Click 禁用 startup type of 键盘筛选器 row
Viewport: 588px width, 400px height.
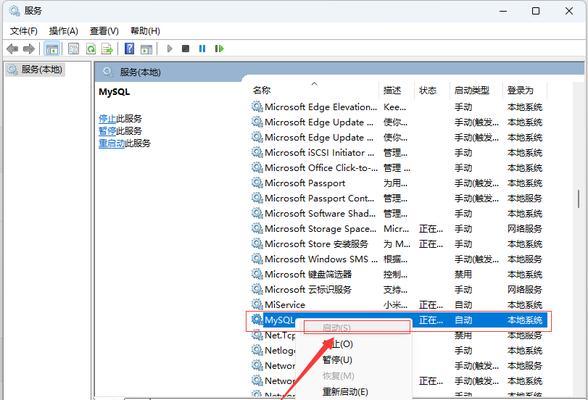[x=463, y=274]
